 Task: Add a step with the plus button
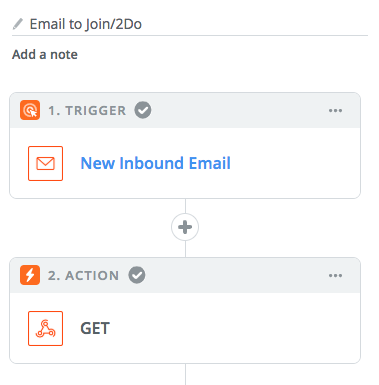tap(185, 227)
